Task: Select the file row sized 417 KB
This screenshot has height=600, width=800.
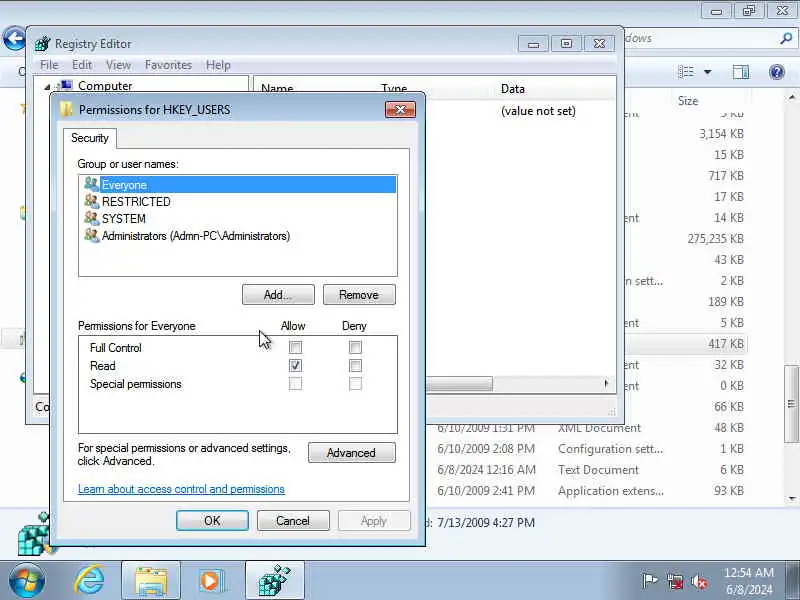Action: (687, 344)
